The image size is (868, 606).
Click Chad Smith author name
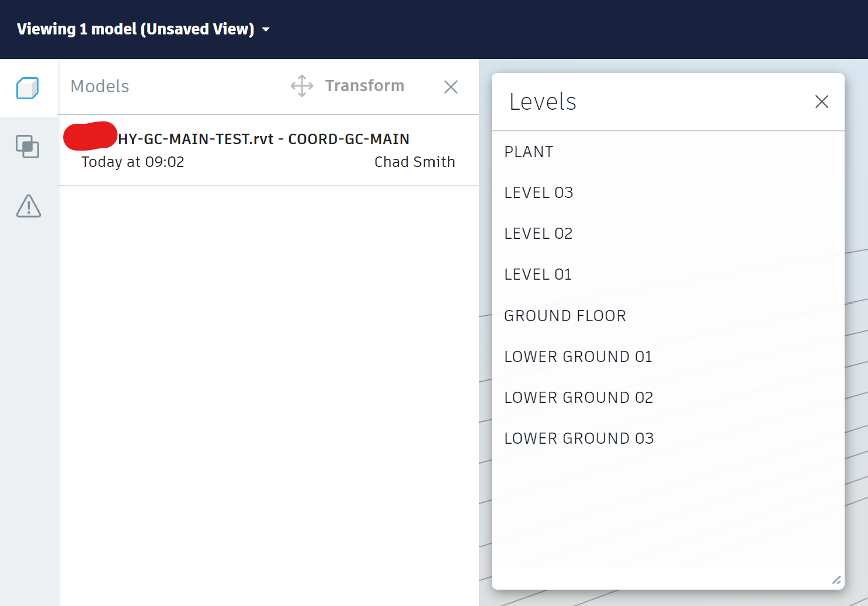(x=415, y=162)
